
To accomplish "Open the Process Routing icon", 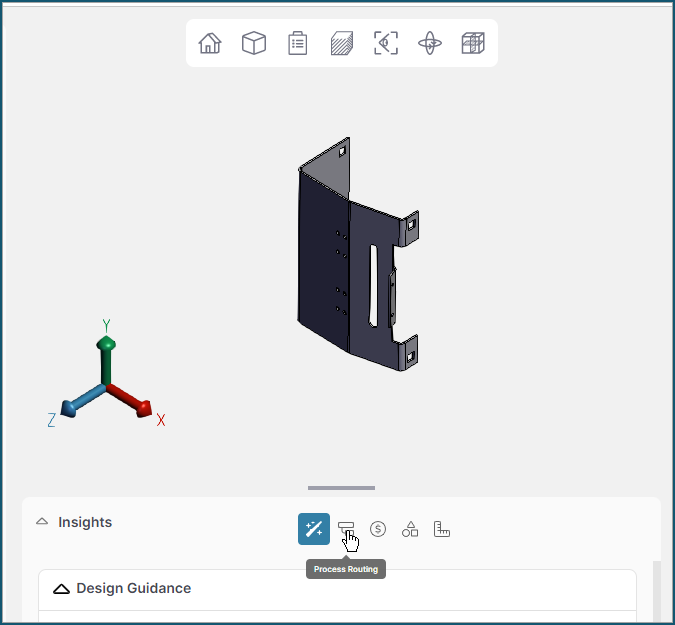I will pyautogui.click(x=346, y=529).
